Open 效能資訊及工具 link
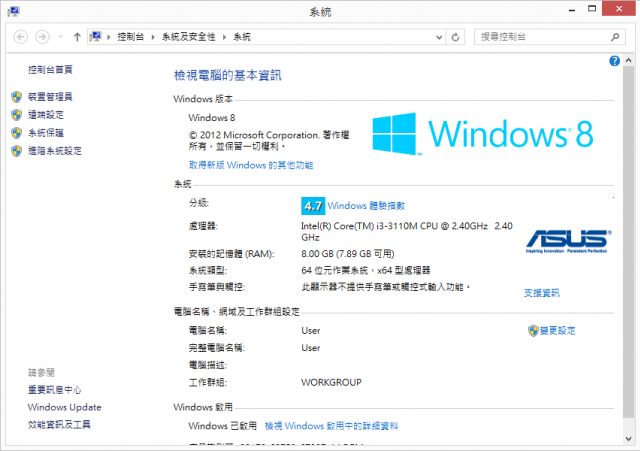 coord(59,424)
